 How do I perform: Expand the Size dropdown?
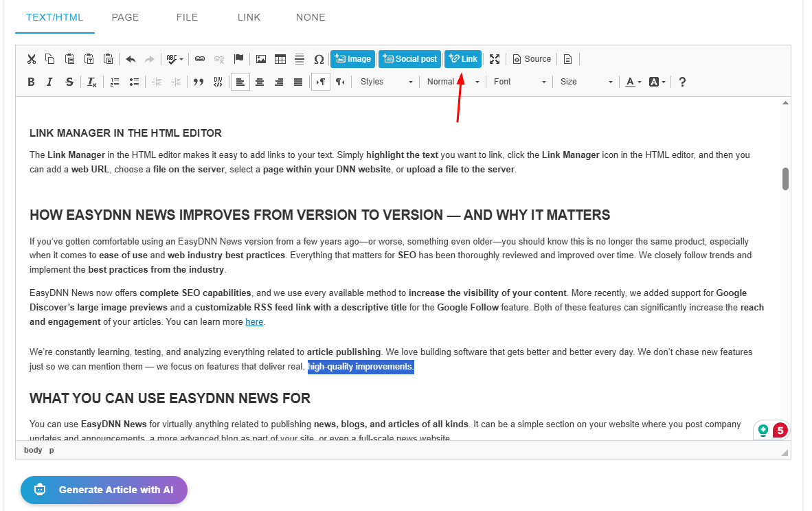point(586,82)
